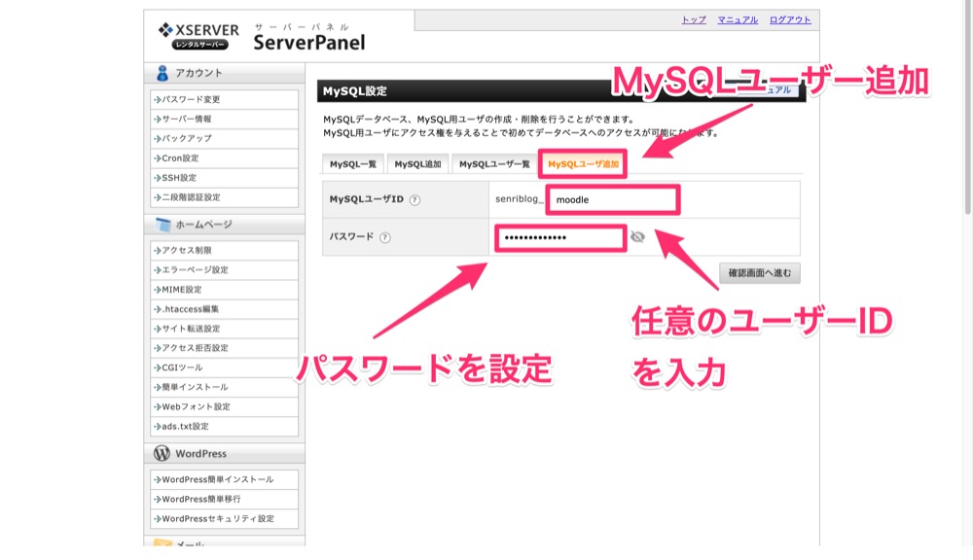Open マニュアル link in header
973x560 pixels.
point(738,19)
